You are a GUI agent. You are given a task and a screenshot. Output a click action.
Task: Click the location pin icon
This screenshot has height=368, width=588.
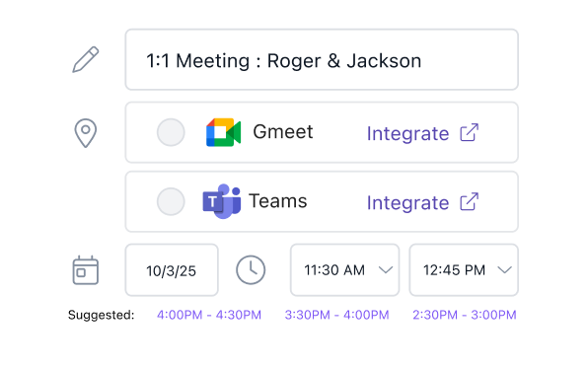86,133
